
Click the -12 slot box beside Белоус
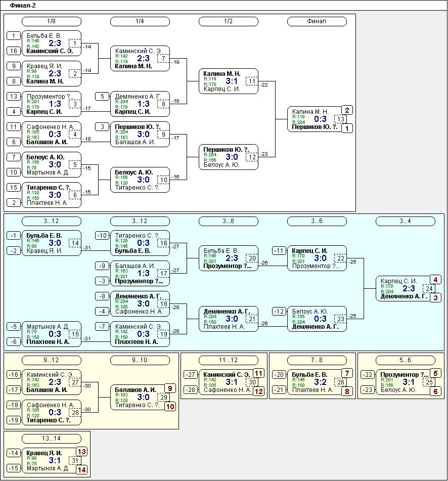[279, 312]
